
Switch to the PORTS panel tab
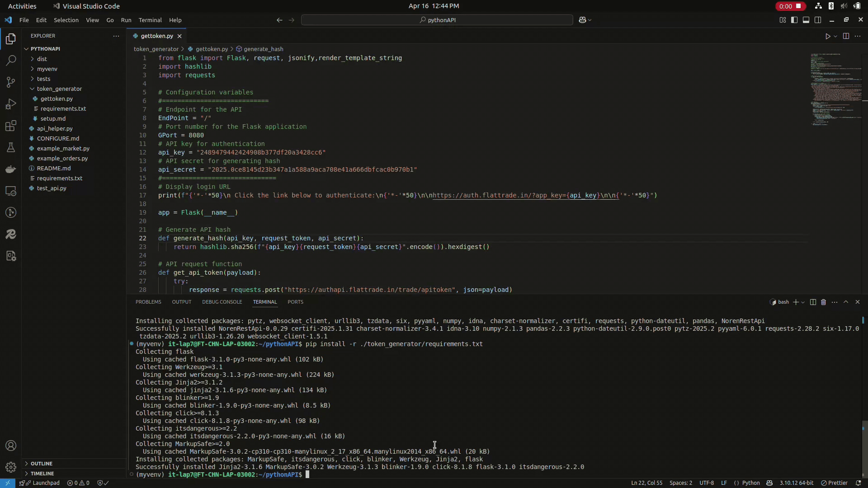point(295,302)
